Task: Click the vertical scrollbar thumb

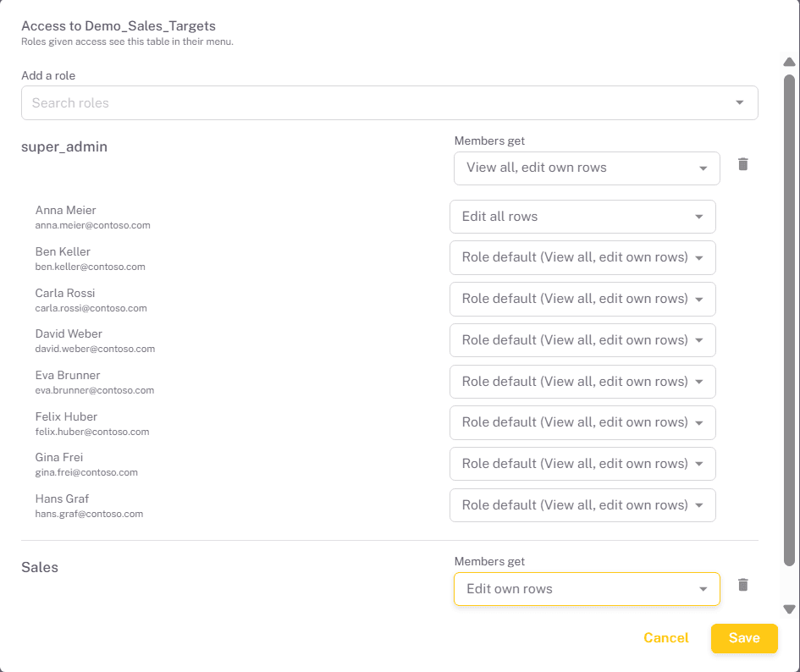Action: 789,321
